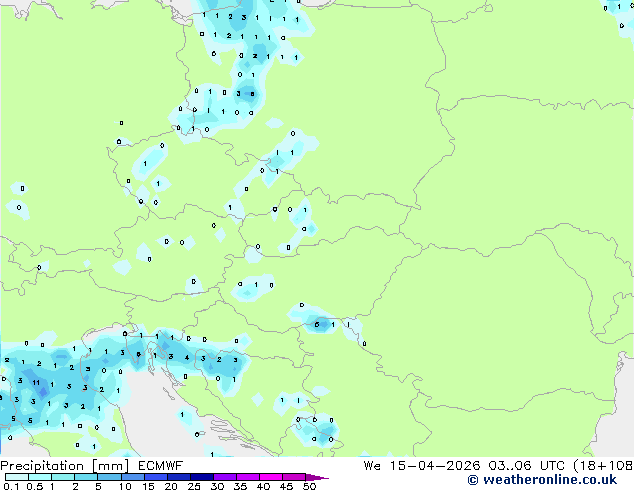634x490 pixels.
Task: Click the '10' legend scale label
Action: [125, 486]
